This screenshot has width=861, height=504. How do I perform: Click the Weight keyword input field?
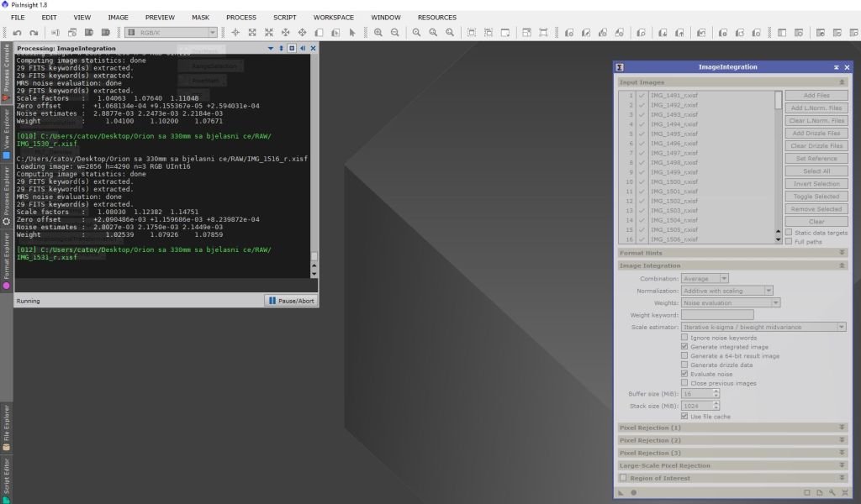(716, 315)
